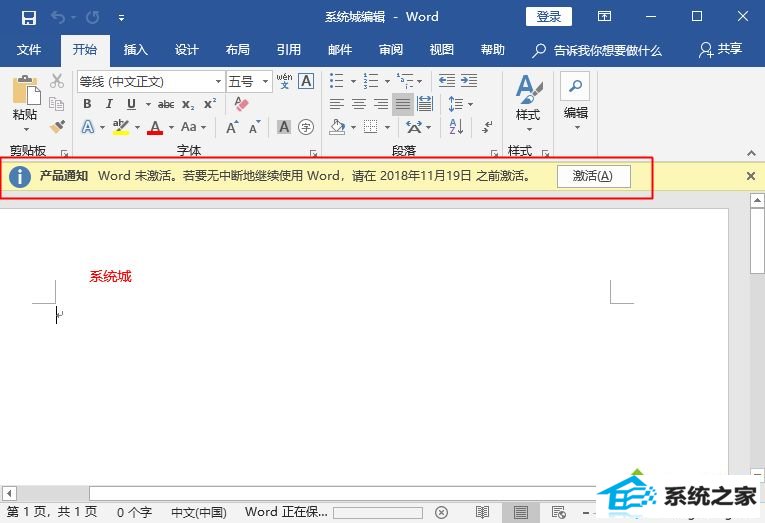765x523 pixels.
Task: Toggle Italic formatting
Action: click(x=109, y=104)
